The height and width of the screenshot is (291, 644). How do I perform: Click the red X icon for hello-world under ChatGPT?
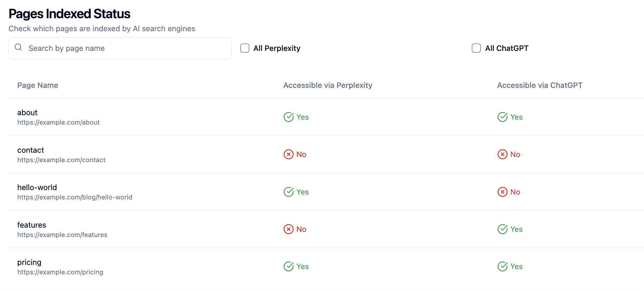click(503, 192)
